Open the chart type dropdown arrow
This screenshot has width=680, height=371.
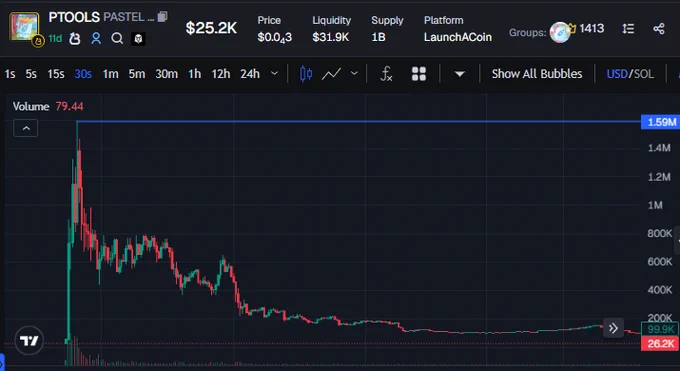354,74
